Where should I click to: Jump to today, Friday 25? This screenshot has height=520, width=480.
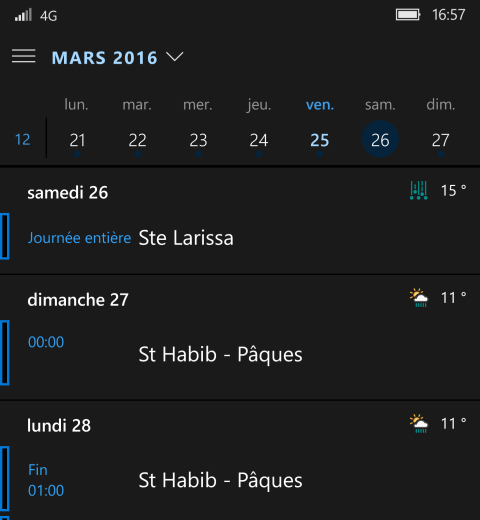click(319, 140)
